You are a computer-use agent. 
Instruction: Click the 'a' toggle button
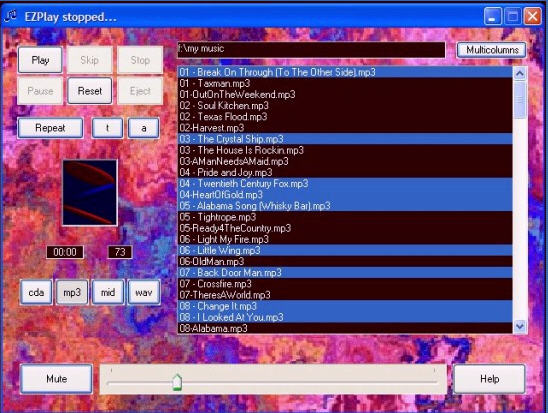pyautogui.click(x=144, y=128)
